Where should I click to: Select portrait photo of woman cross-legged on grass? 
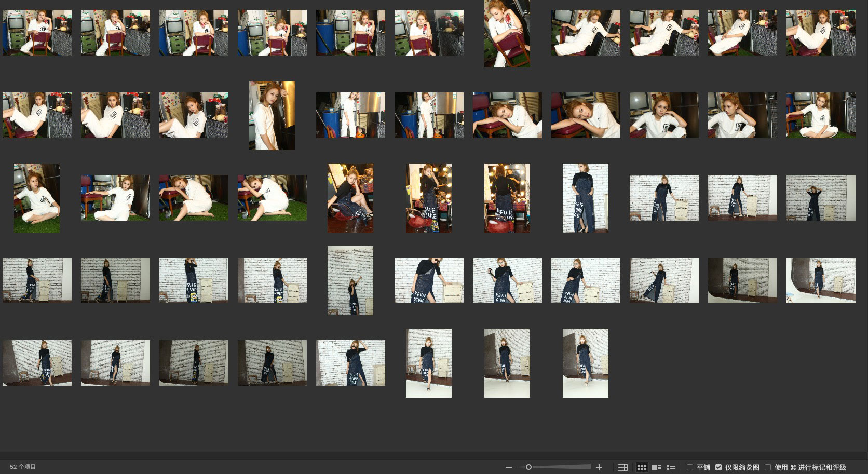pyautogui.click(x=37, y=198)
